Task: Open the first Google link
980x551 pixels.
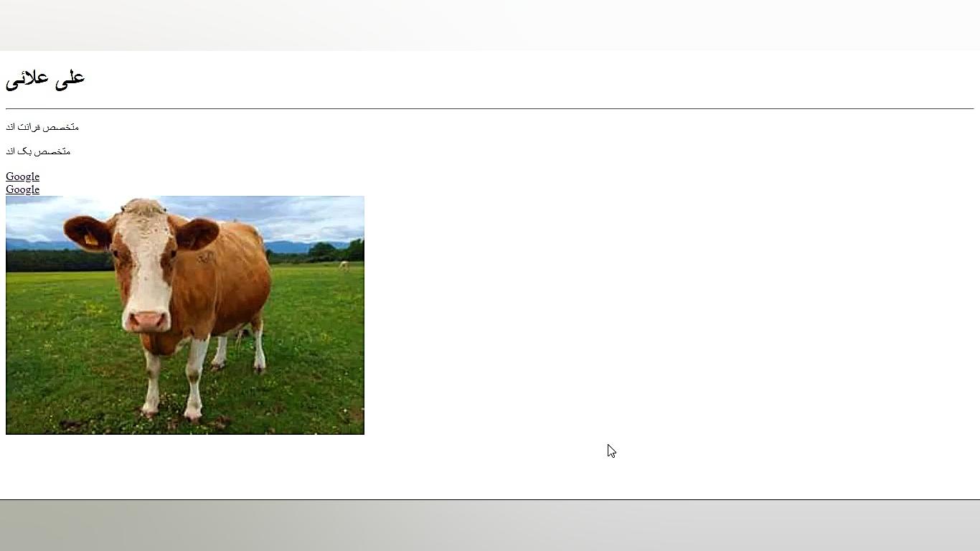Action: [x=22, y=176]
